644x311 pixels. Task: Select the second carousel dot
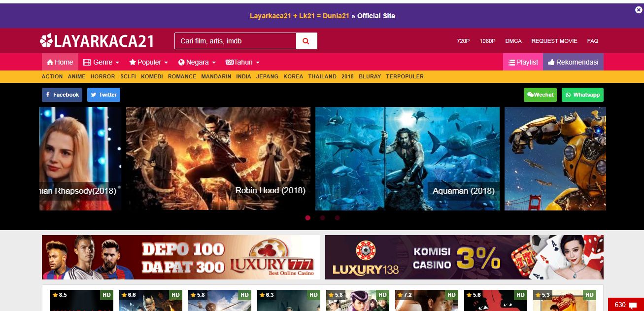pyautogui.click(x=322, y=218)
